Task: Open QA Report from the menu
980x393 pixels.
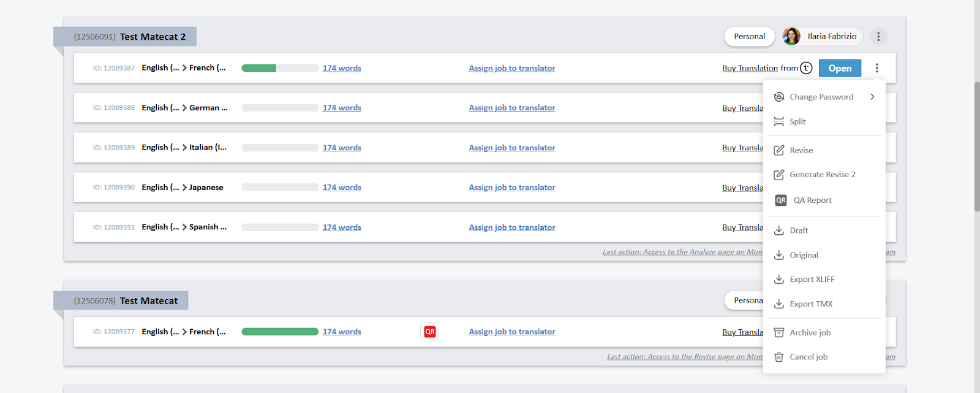Action: coord(812,200)
